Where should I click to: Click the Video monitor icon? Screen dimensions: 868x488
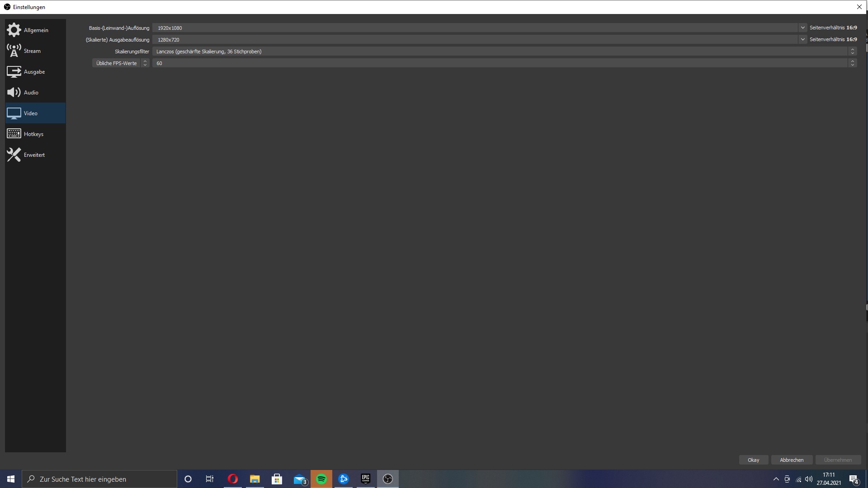coord(14,113)
